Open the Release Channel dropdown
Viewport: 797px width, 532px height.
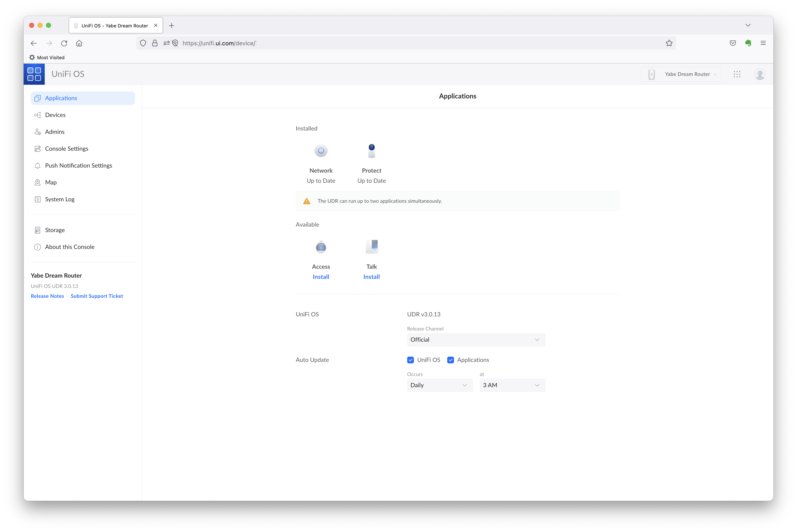pyautogui.click(x=476, y=340)
